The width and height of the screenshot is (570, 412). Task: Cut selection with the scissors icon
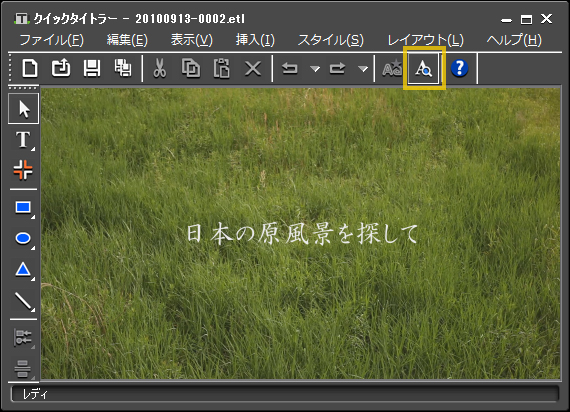click(x=160, y=68)
